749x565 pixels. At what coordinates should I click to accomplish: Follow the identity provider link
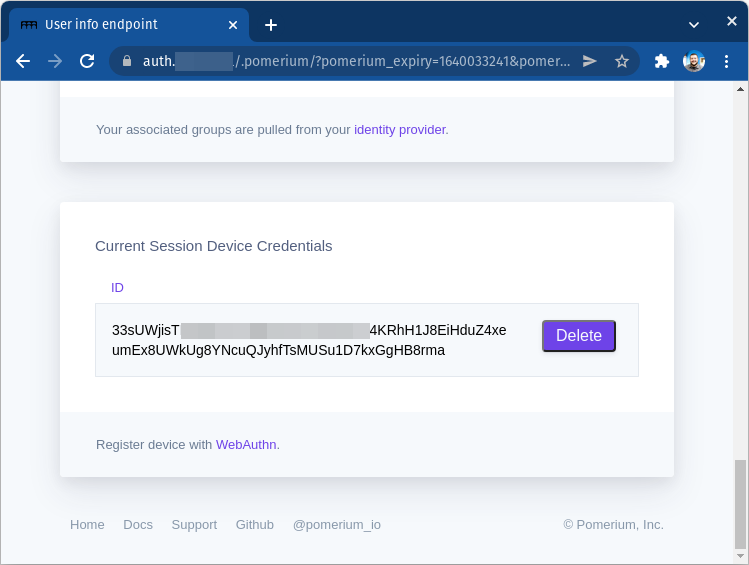tap(399, 129)
